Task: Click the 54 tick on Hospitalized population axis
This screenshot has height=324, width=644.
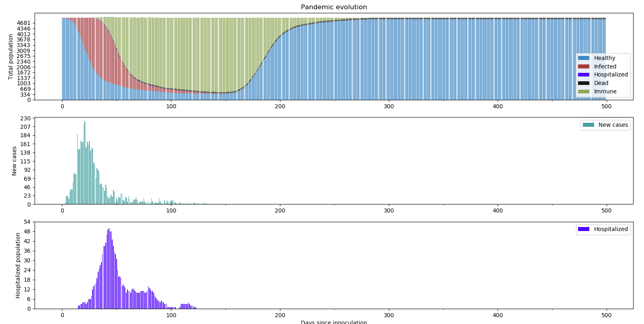Action: [x=27, y=222]
